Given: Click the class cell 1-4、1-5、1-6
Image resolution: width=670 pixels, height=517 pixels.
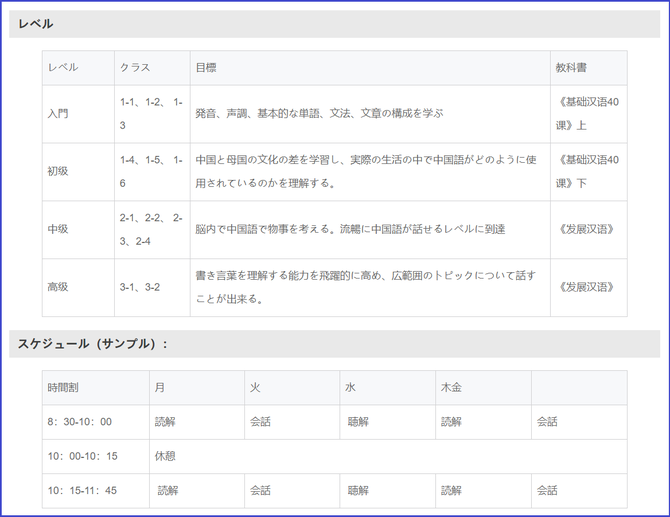Looking at the screenshot, I should click(x=152, y=171).
